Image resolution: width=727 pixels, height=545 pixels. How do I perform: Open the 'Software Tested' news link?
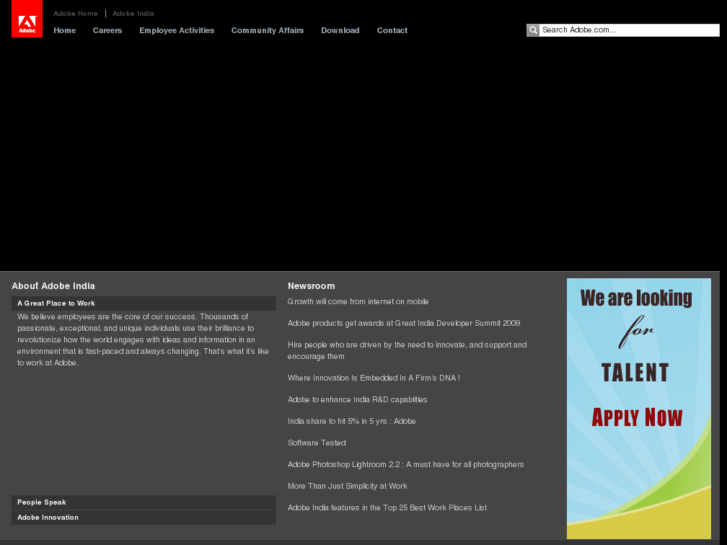pyautogui.click(x=317, y=443)
